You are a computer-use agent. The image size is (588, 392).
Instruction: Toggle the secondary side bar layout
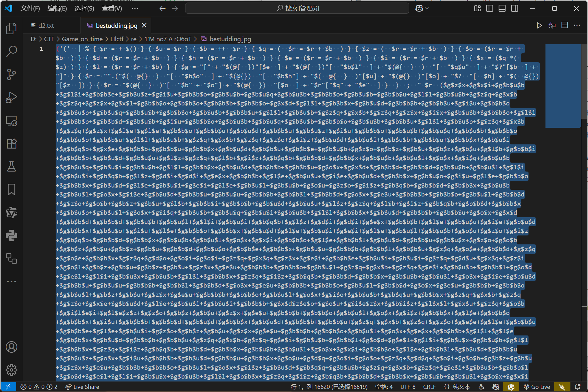514,8
